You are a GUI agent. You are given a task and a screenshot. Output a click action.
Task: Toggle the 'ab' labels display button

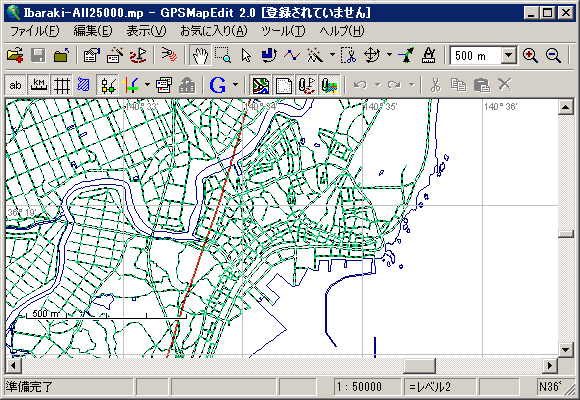pyautogui.click(x=15, y=85)
